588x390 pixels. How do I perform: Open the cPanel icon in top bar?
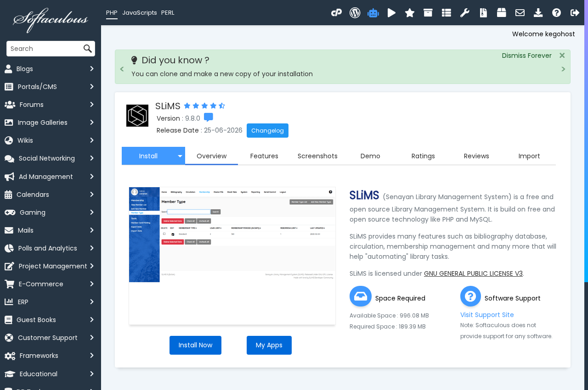pos(336,13)
